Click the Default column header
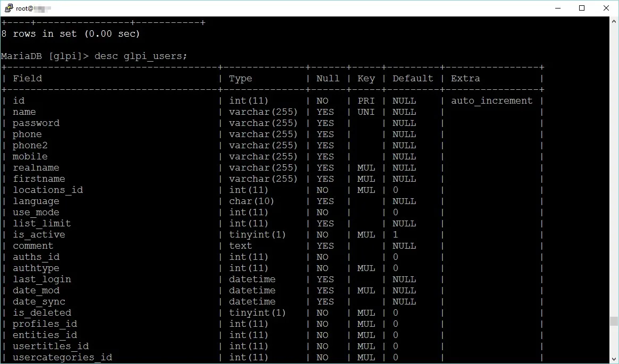 click(x=413, y=78)
